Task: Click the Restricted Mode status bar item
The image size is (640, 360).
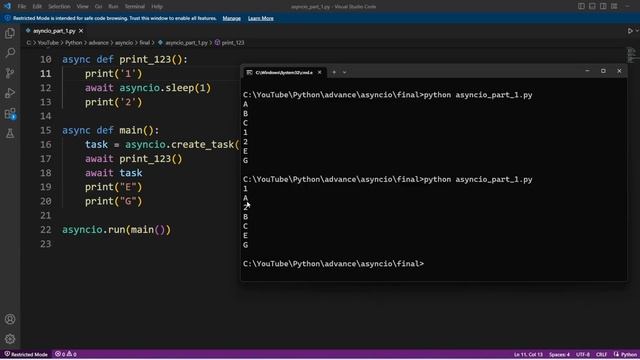Action: point(26,354)
